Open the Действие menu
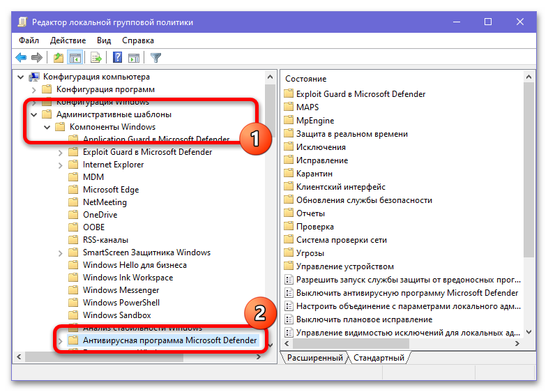 tap(68, 40)
